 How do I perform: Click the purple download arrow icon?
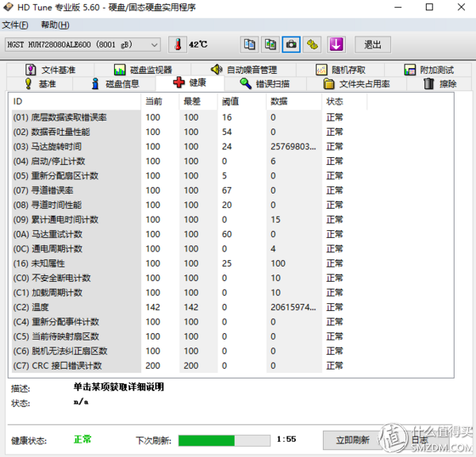click(336, 44)
